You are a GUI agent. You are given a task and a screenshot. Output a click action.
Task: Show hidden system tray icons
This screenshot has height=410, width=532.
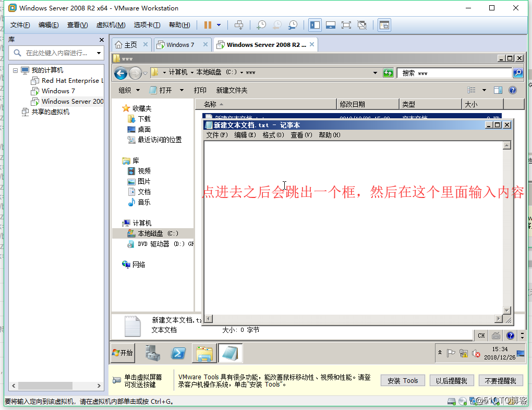[440, 353]
